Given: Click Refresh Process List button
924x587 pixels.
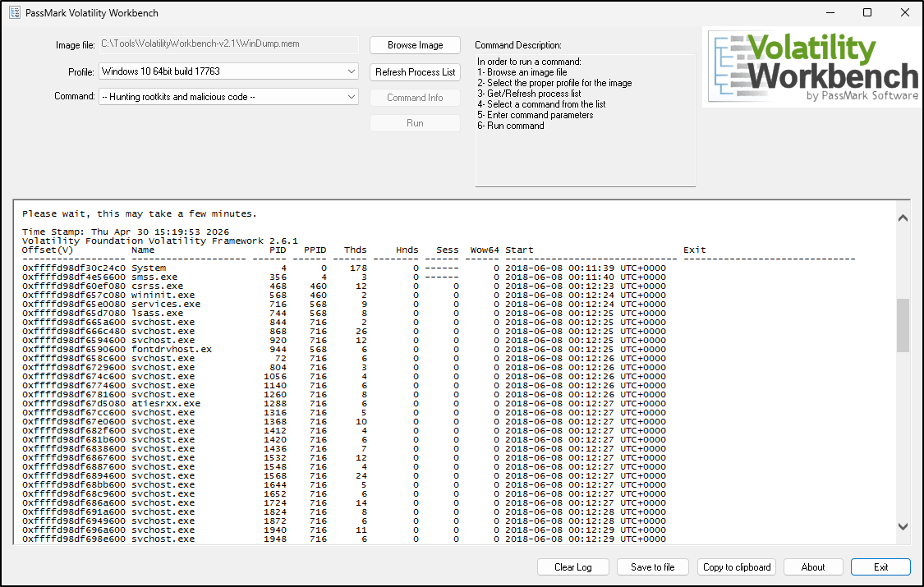Looking at the screenshot, I should click(415, 71).
